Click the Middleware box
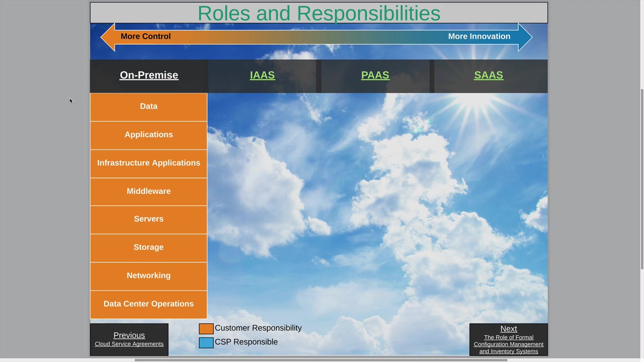644x362 pixels. [148, 191]
